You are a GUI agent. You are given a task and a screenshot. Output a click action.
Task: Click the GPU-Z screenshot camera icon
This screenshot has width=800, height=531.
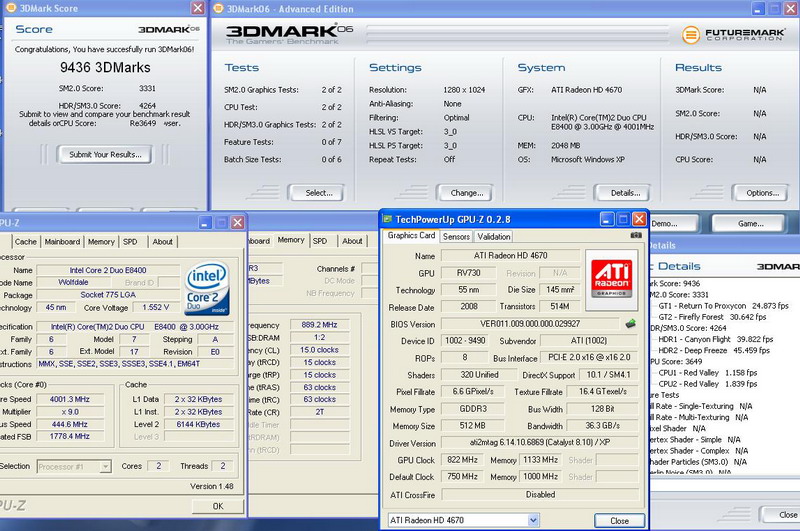pyautogui.click(x=636, y=235)
